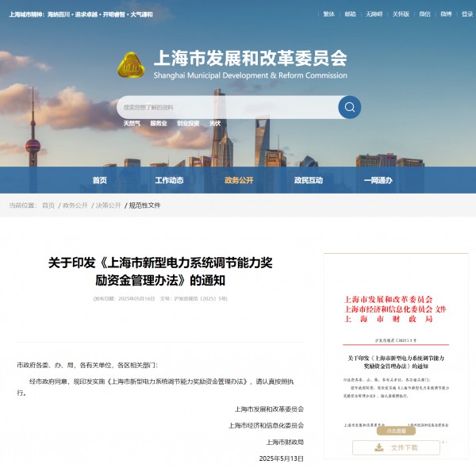Open the 工作动态 navigation menu

click(x=169, y=180)
